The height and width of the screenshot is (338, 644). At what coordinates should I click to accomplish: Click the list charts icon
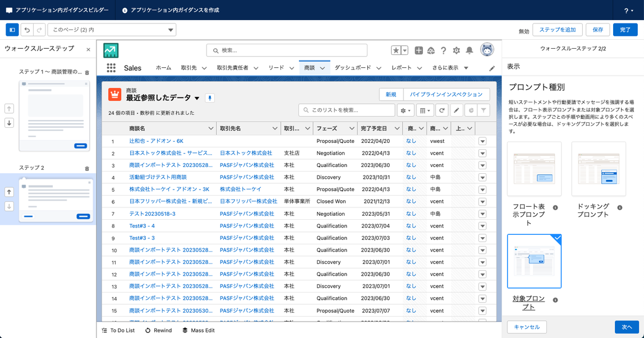[x=471, y=110]
